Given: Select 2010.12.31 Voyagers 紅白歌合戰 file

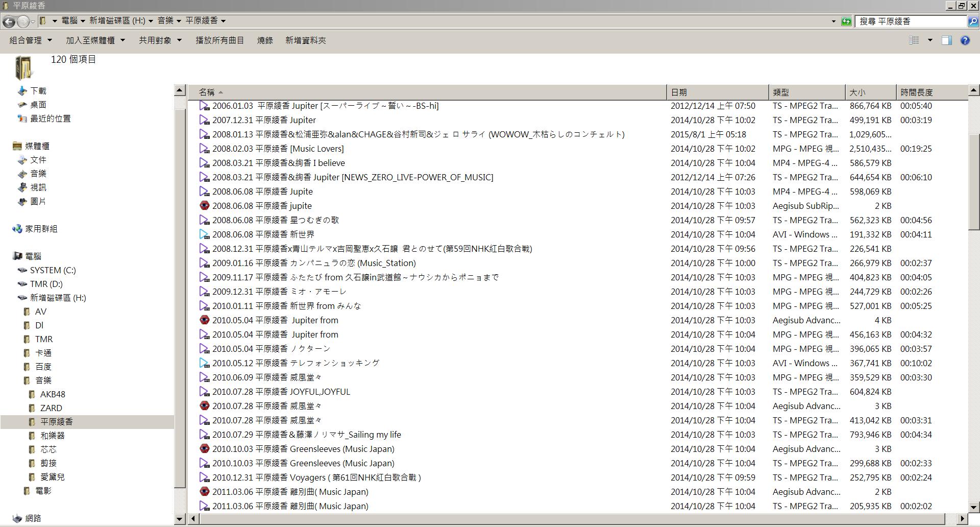Looking at the screenshot, I should point(316,477).
